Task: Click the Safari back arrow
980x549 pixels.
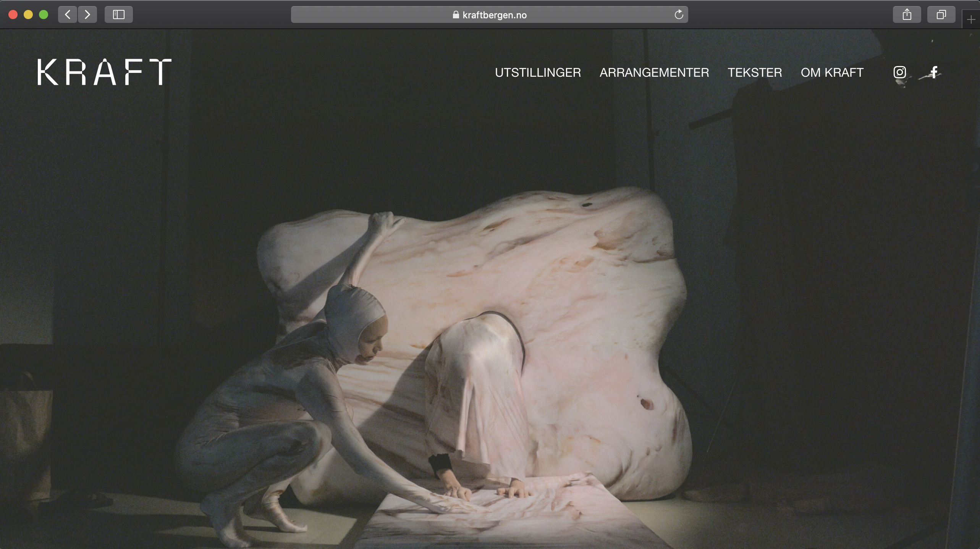Action: 68,15
